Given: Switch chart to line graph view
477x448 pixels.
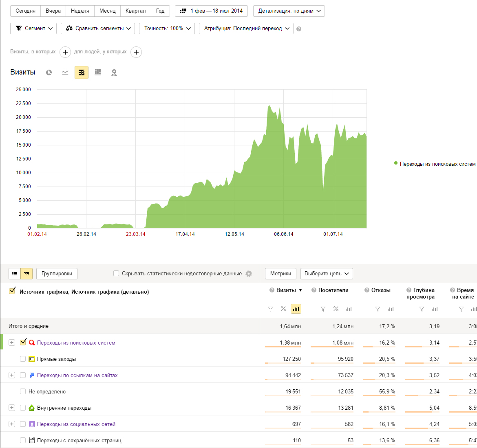Looking at the screenshot, I should 65,72.
